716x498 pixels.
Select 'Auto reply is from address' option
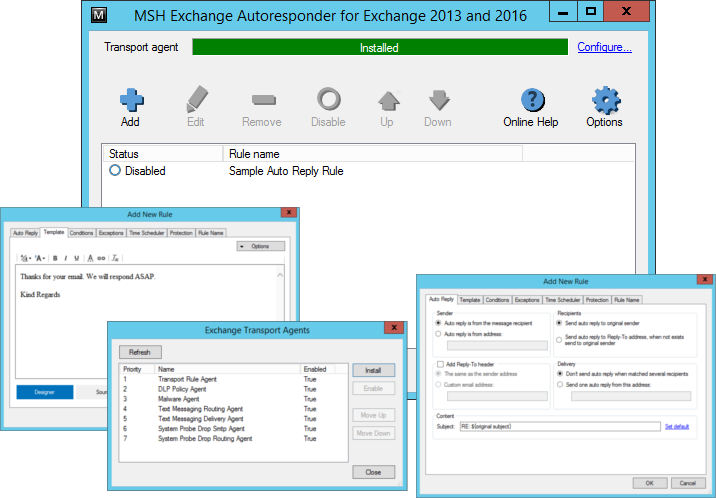pyautogui.click(x=469, y=334)
